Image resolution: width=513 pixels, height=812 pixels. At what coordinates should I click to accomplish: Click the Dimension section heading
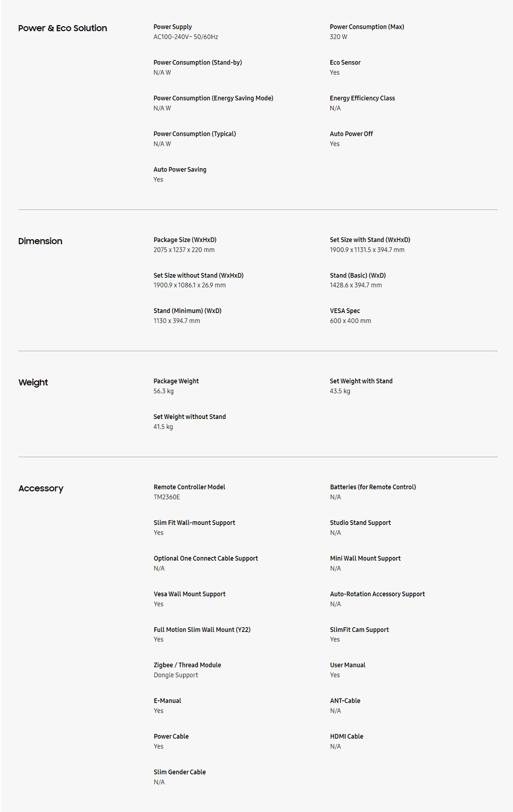click(40, 241)
